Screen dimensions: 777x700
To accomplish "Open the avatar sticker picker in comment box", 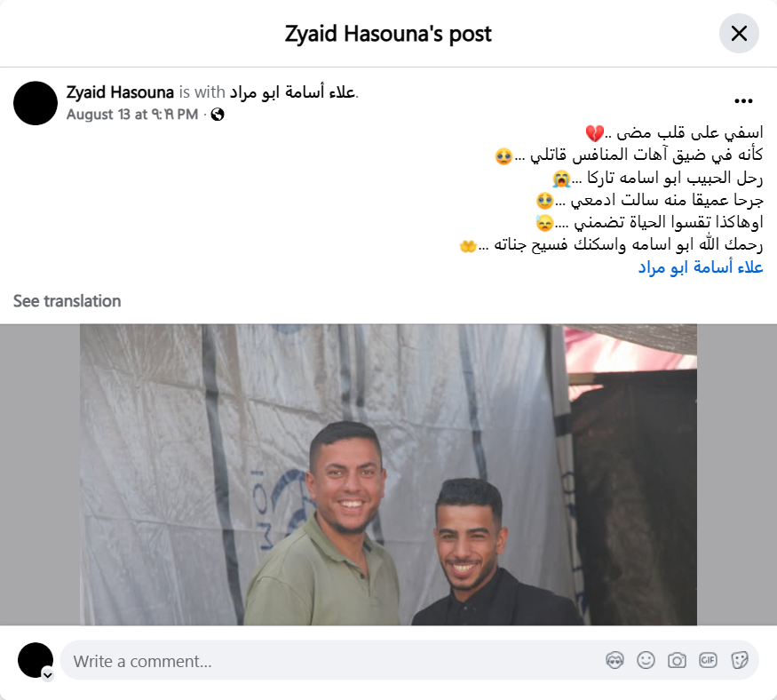I will tap(614, 660).
